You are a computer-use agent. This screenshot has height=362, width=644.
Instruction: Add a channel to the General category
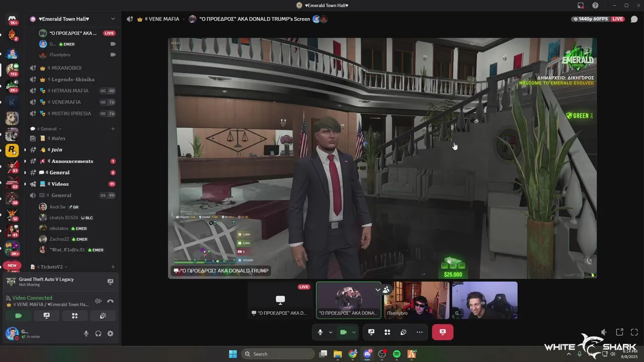click(x=113, y=129)
